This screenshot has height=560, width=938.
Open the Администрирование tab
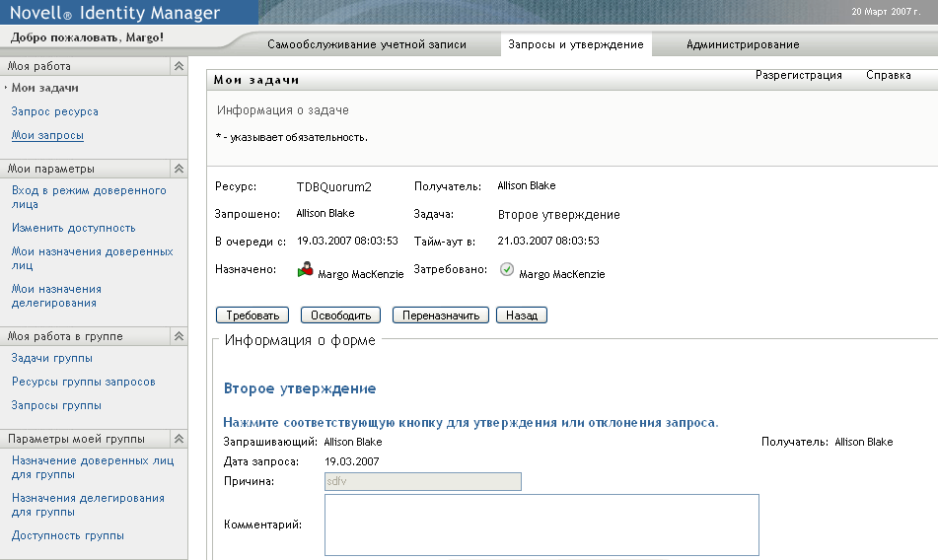coord(743,44)
